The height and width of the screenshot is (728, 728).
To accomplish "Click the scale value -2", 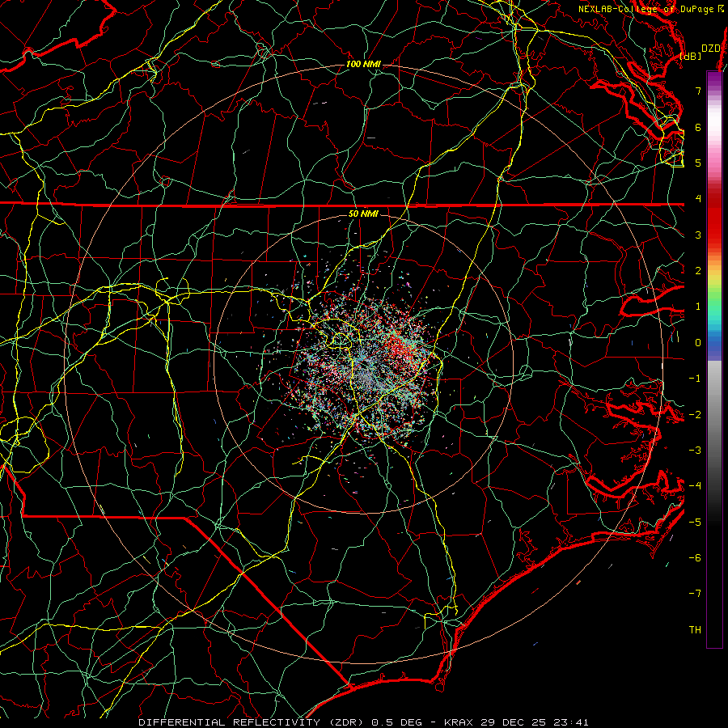I will click(x=695, y=415).
